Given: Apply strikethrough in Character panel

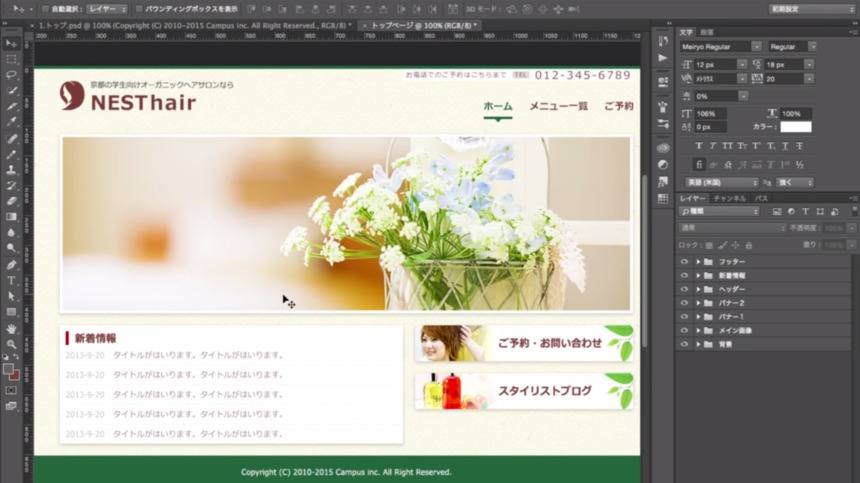Looking at the screenshot, I should click(x=800, y=146).
